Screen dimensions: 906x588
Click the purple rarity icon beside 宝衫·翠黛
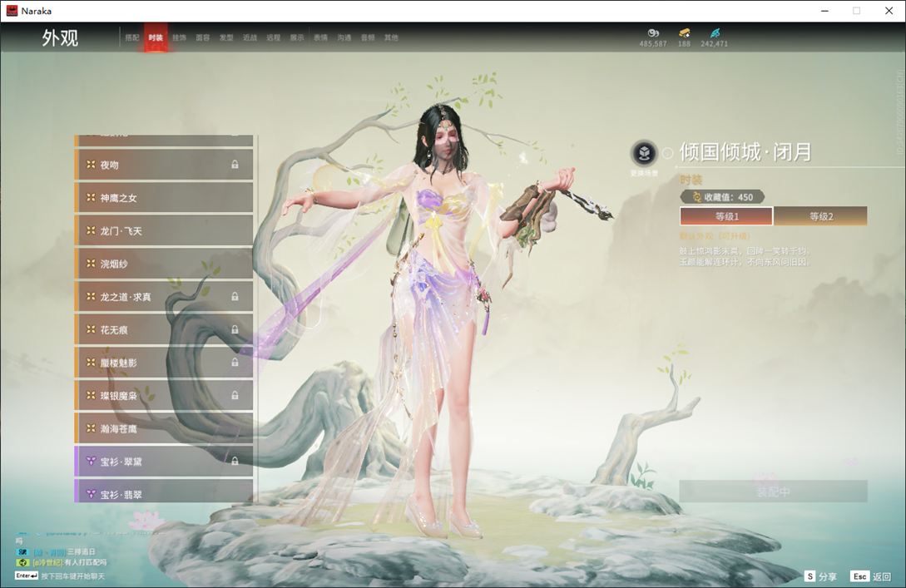91,461
